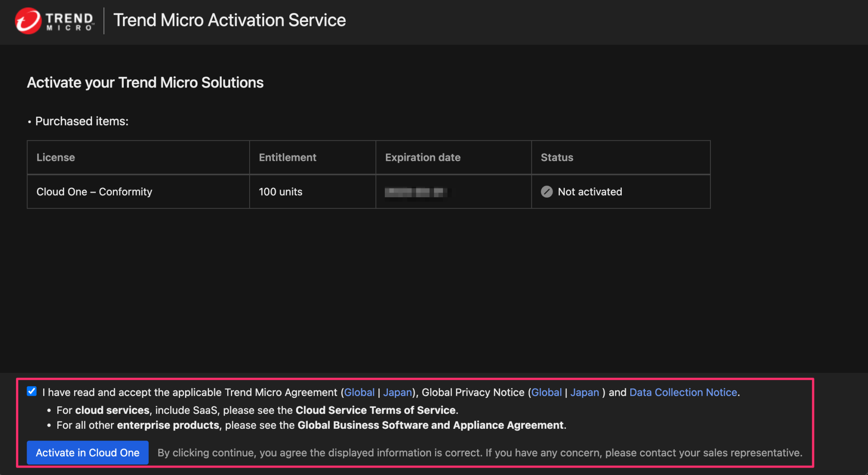Click the Status column header

coord(556,157)
